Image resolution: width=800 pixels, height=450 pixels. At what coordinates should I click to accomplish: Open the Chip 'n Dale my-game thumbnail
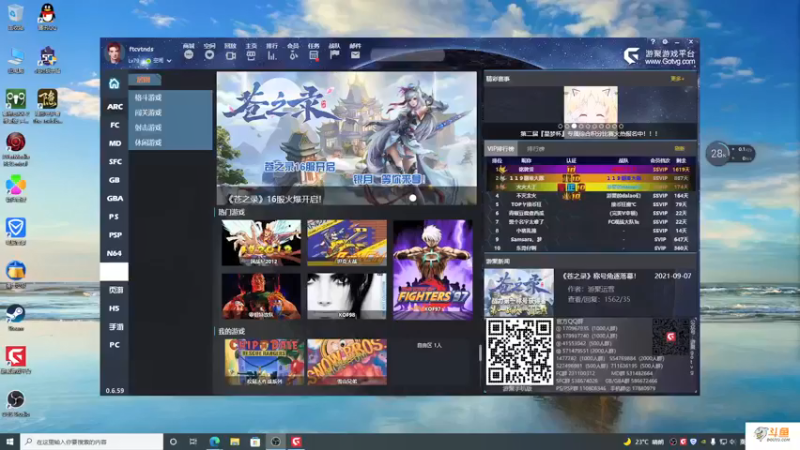264,362
